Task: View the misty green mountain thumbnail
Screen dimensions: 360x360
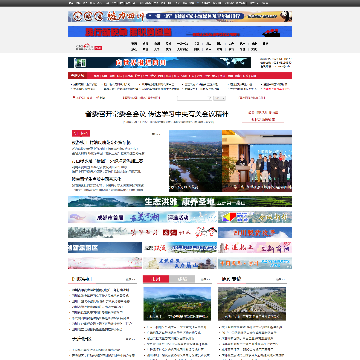Action: (177, 304)
